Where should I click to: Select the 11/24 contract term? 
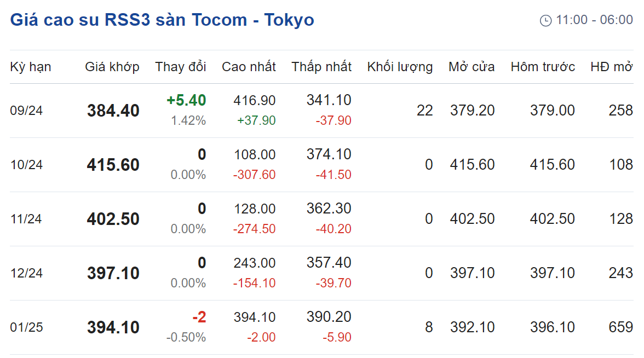[x=26, y=219]
